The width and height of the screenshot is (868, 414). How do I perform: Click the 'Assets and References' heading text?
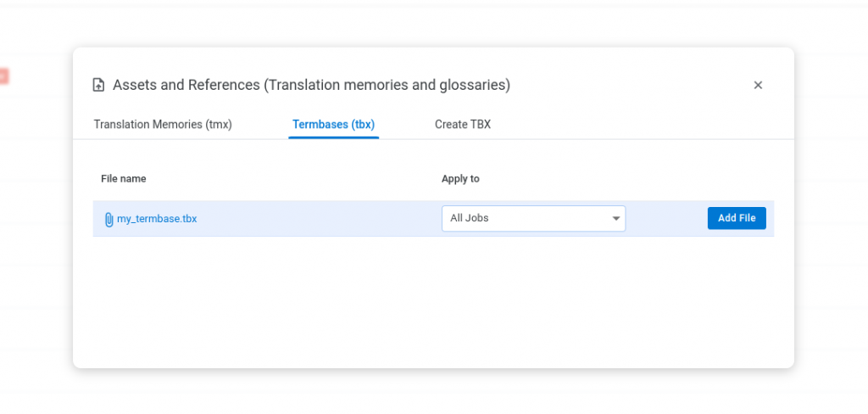coord(186,85)
